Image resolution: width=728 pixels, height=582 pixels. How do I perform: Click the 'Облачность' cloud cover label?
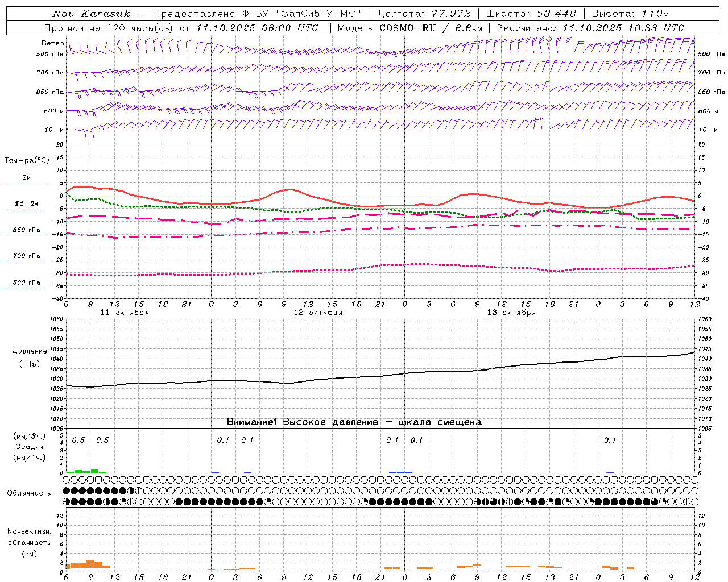[29, 493]
